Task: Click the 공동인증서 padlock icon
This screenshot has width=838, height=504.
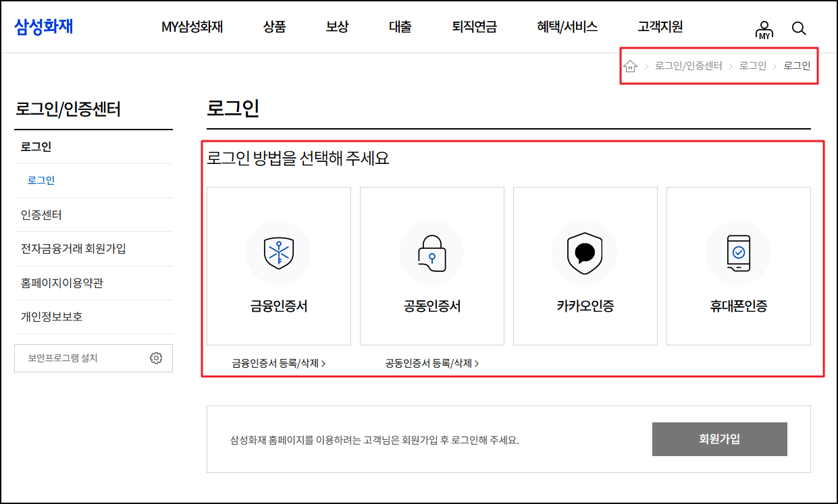Action: (x=432, y=253)
